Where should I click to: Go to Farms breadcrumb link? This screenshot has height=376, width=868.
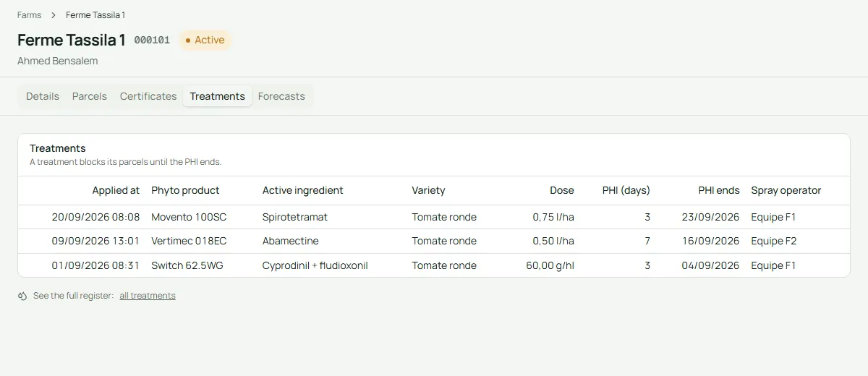[29, 15]
